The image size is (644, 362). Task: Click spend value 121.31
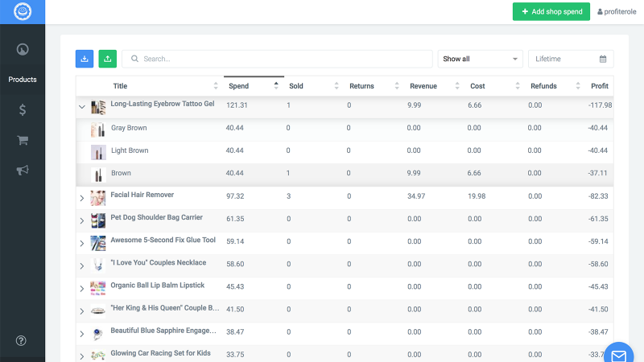coord(237,105)
